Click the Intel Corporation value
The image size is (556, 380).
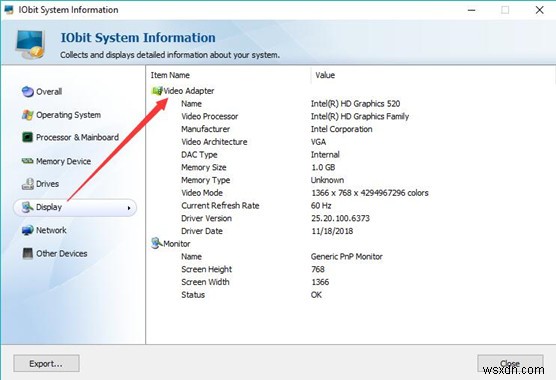tap(341, 129)
